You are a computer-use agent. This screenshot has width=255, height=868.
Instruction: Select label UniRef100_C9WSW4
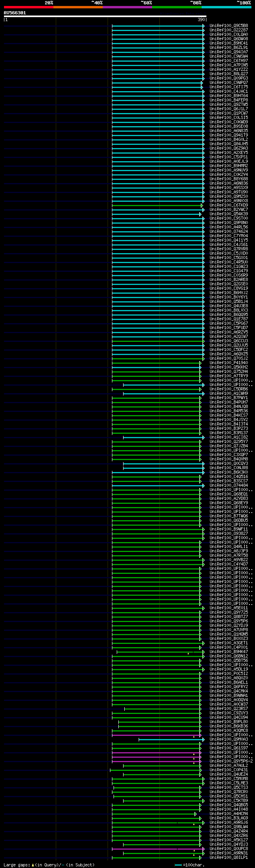(x=229, y=56)
